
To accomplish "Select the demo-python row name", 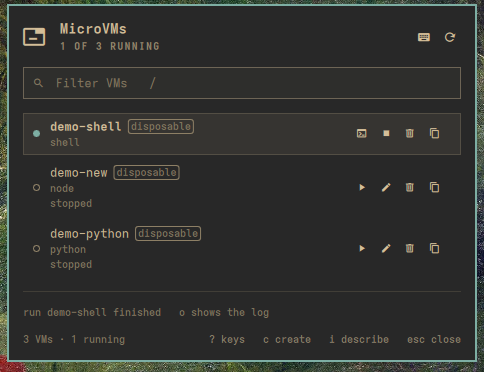I will [x=89, y=234].
